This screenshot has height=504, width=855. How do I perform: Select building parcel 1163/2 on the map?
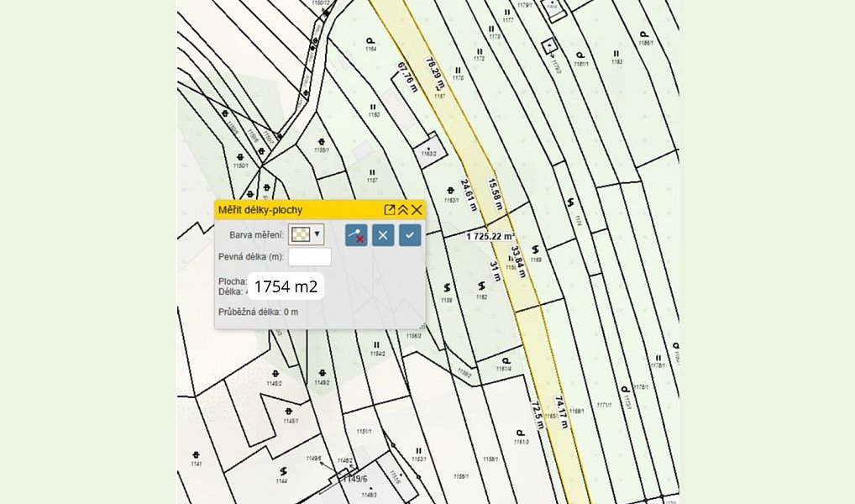click(428, 154)
